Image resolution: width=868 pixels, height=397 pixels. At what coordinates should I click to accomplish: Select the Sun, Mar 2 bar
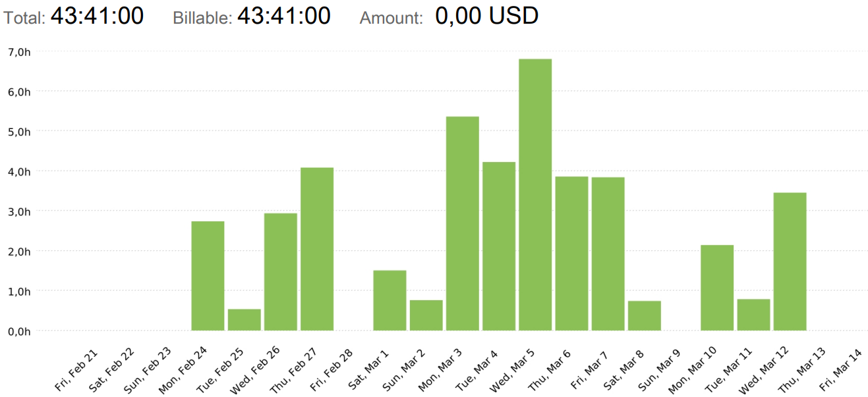[x=426, y=315]
